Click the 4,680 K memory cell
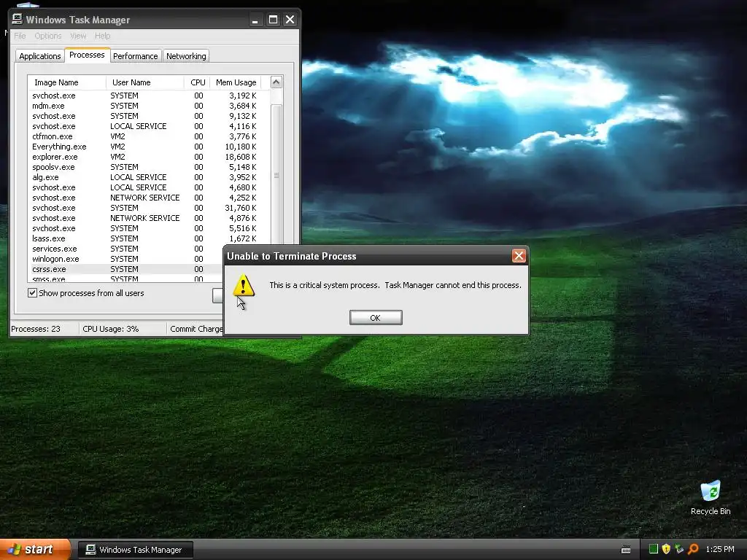This screenshot has height=560, width=747. pos(242,187)
